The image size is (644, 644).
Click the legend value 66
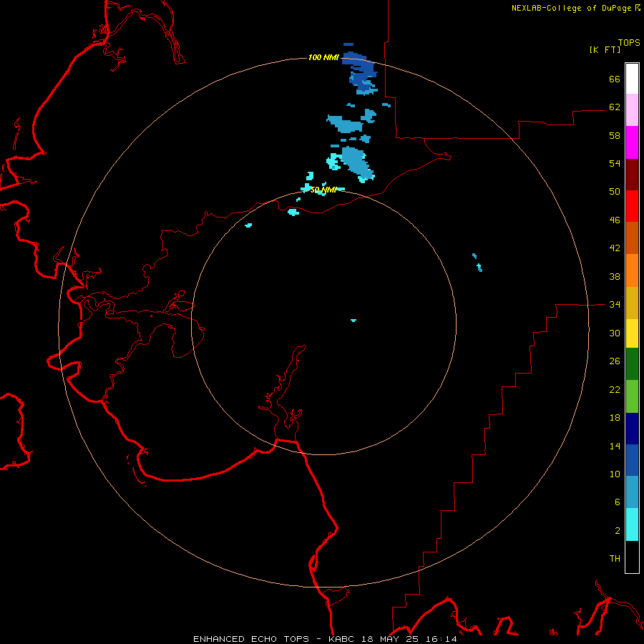[x=615, y=79]
